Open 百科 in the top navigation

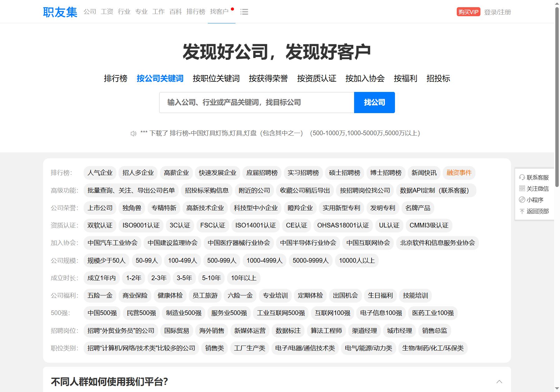pos(176,12)
